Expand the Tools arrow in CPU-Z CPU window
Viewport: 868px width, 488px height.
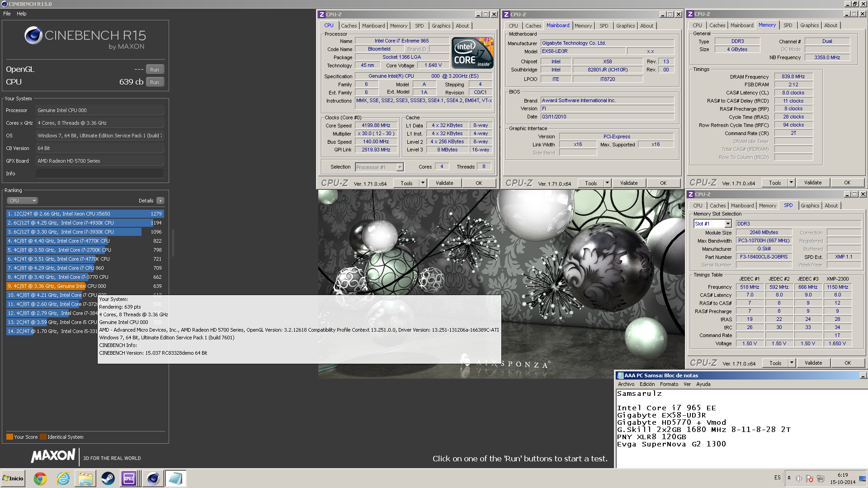(x=423, y=183)
